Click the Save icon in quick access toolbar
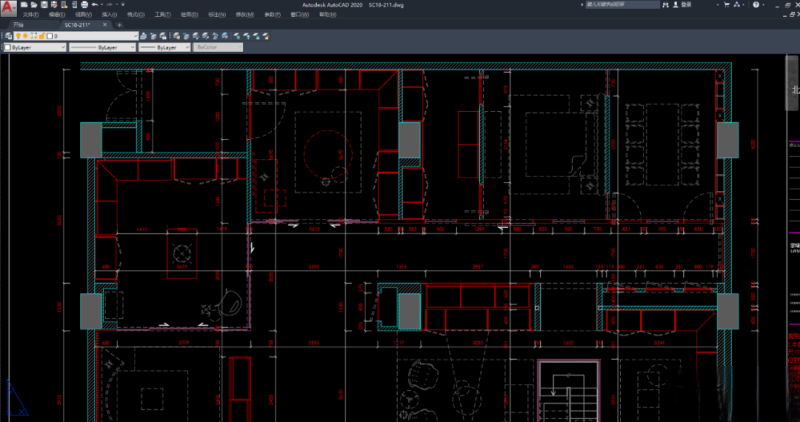 point(46,5)
